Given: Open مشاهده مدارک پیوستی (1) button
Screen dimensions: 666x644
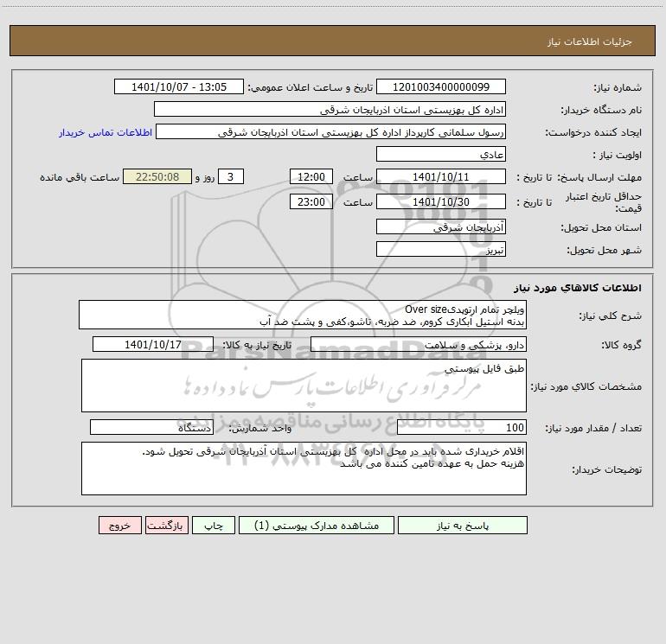Looking at the screenshot, I should click(317, 526).
